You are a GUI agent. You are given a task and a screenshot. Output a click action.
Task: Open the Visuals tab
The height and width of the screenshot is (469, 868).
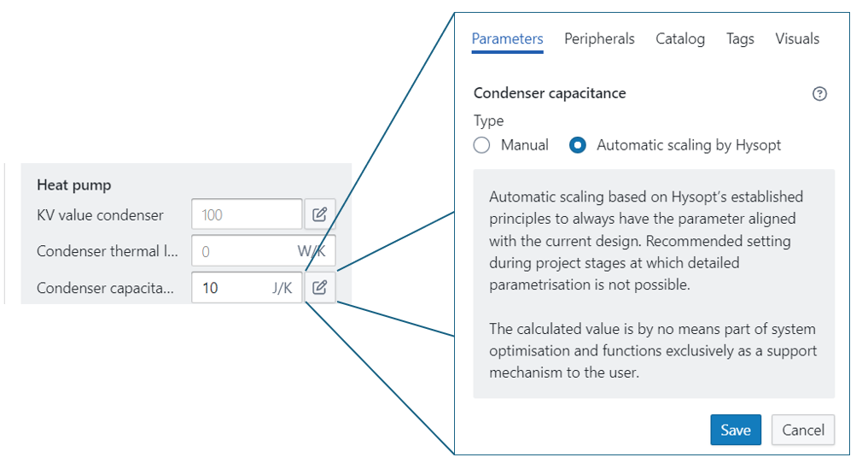tap(797, 38)
